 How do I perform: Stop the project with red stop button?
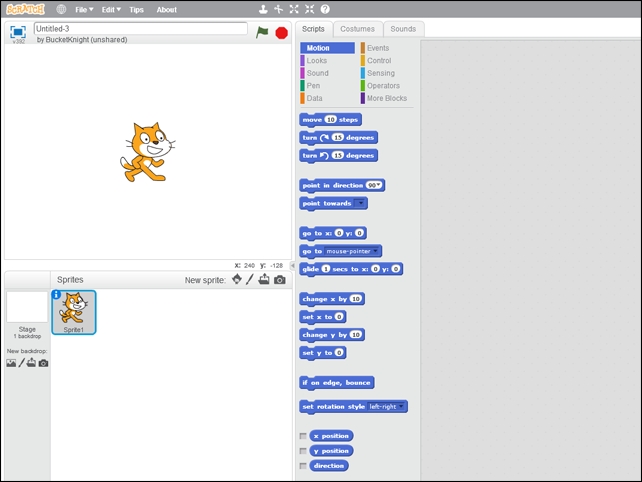click(281, 33)
